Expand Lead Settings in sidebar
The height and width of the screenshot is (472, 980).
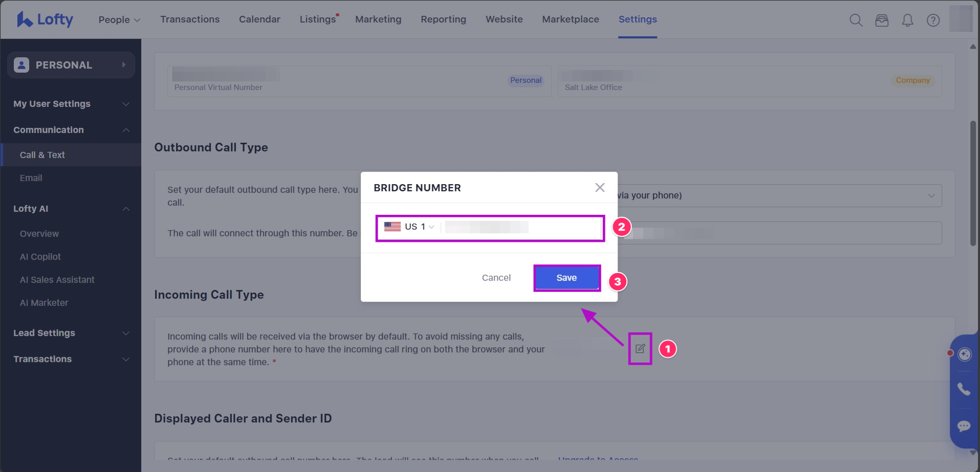(71, 333)
